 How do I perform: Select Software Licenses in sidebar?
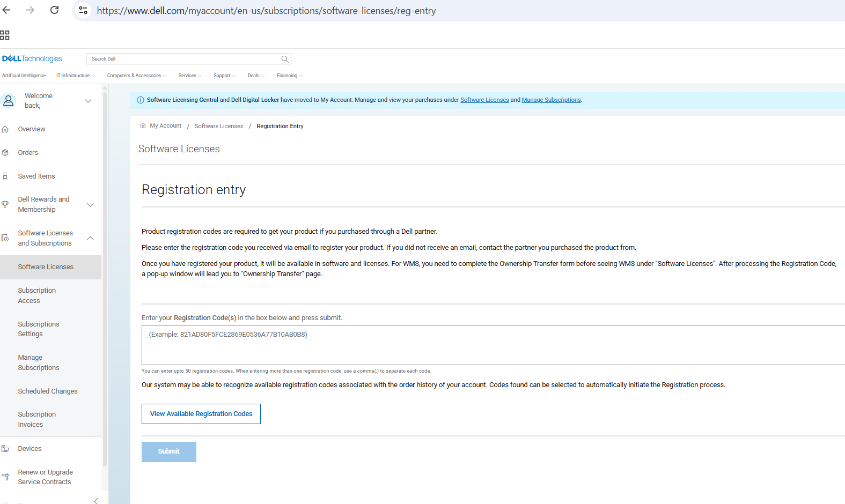[x=50, y=267]
